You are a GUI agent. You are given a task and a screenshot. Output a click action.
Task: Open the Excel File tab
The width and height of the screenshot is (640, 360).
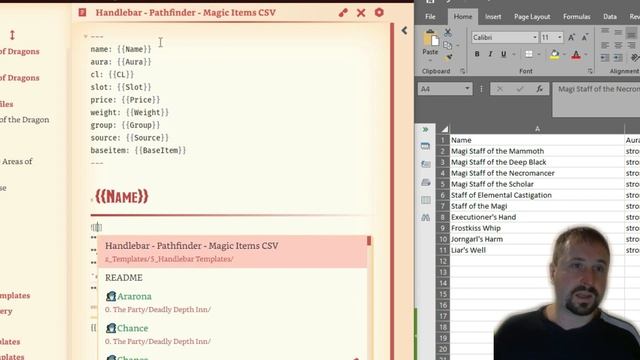[x=430, y=17]
